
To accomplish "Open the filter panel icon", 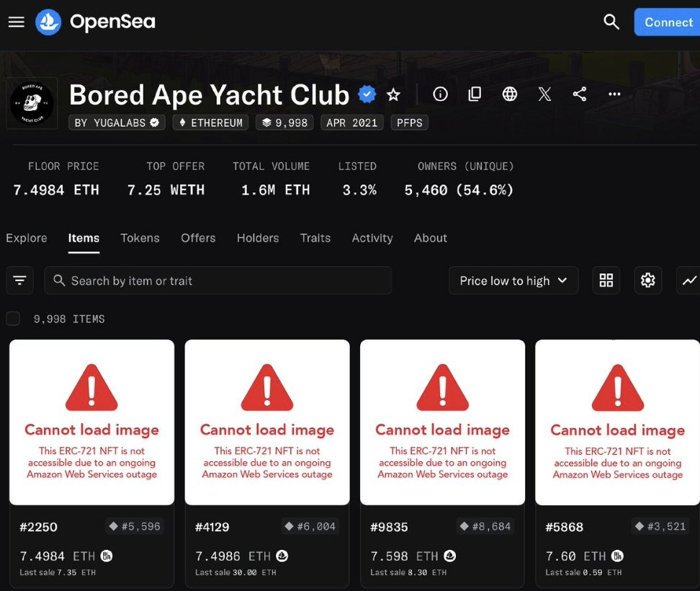I will point(19,280).
